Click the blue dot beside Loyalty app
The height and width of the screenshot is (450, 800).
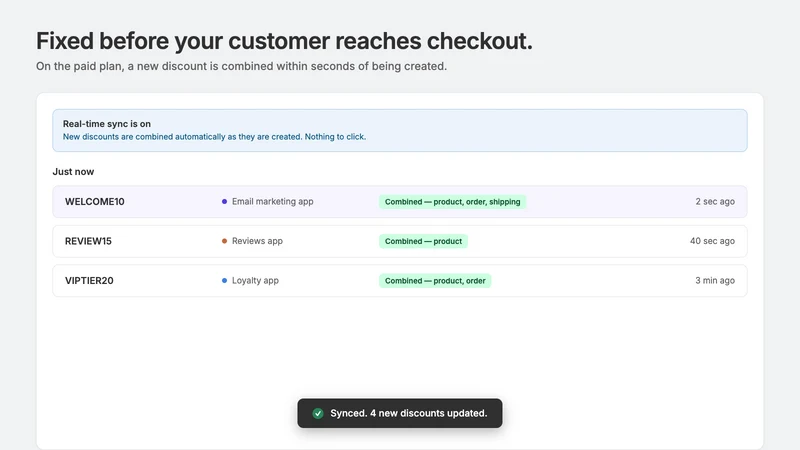point(224,281)
